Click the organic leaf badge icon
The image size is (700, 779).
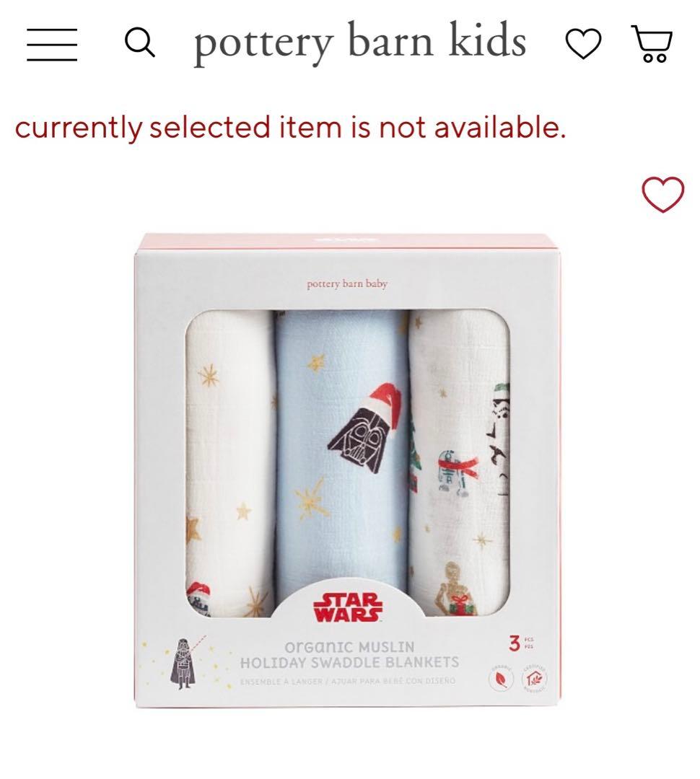pyautogui.click(x=501, y=680)
